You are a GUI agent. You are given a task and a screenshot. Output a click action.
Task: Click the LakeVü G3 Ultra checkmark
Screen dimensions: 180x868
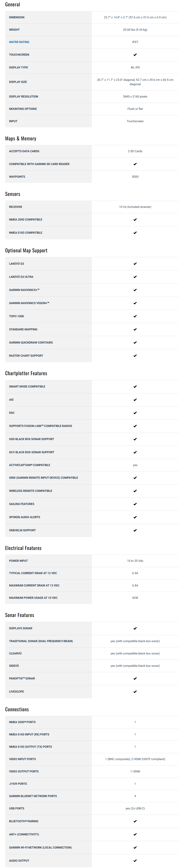(135, 277)
